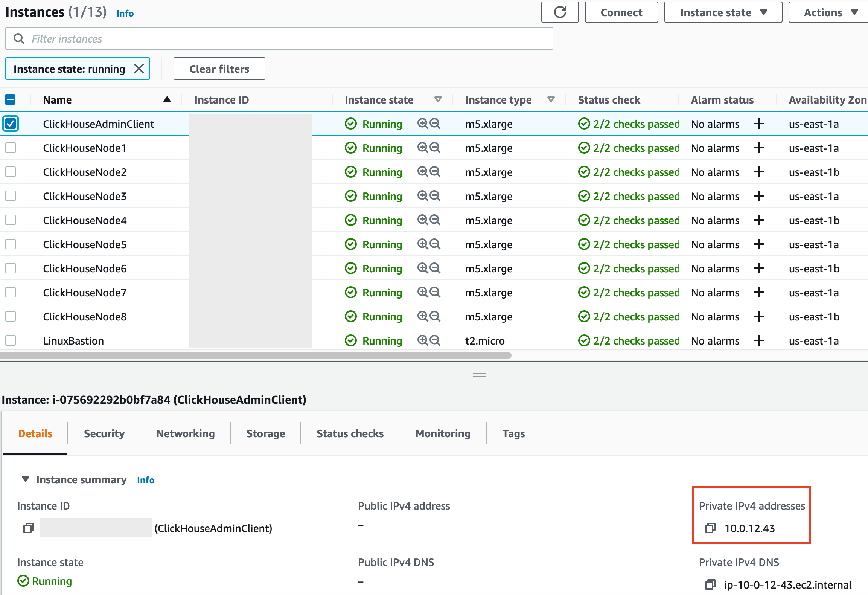Viewport: 868px width, 595px height.
Task: Click the ClickHouseNode8 name cell
Action: click(x=85, y=316)
